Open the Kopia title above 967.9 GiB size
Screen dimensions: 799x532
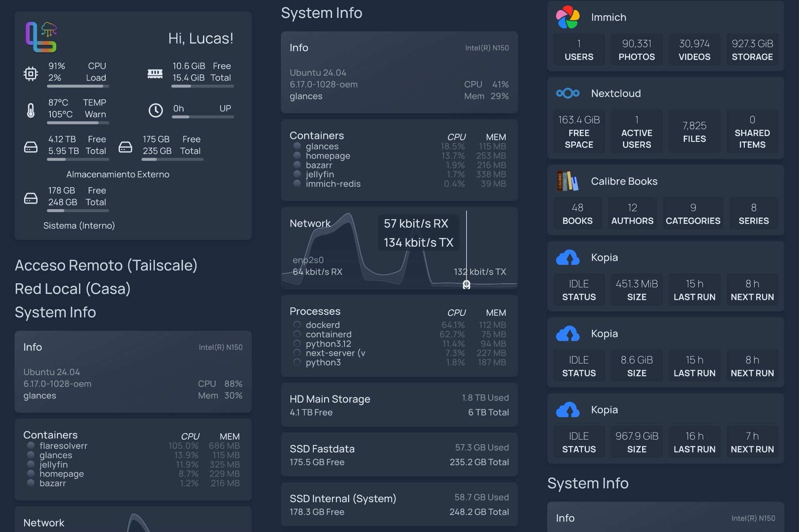[x=604, y=410]
